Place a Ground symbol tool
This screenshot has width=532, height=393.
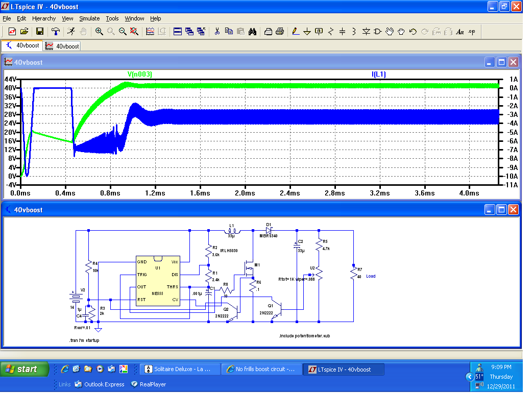pyautogui.click(x=307, y=32)
